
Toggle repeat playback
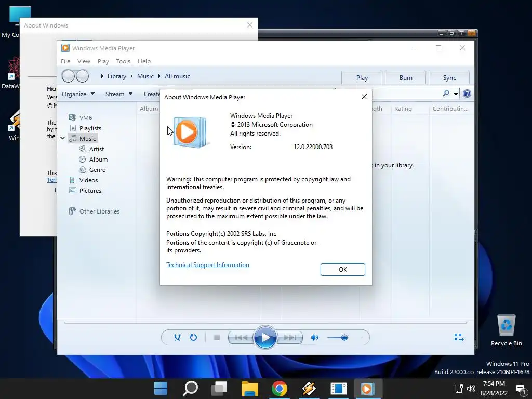[x=193, y=338]
